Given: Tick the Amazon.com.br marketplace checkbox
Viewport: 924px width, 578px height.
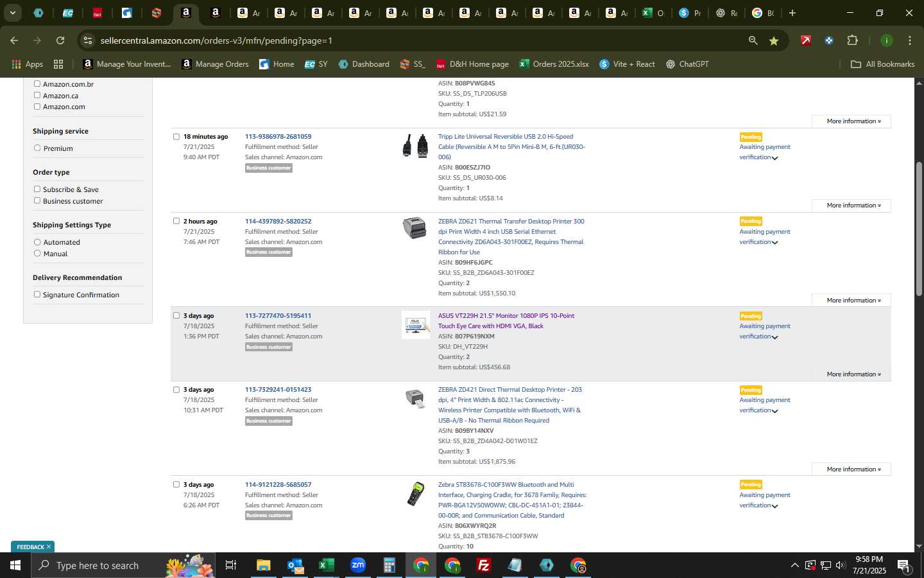Looking at the screenshot, I should tap(37, 83).
